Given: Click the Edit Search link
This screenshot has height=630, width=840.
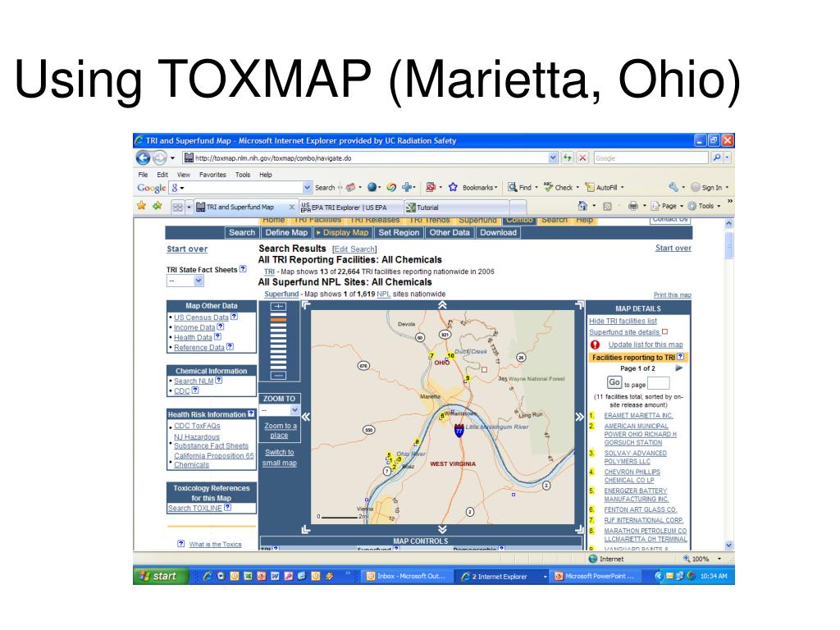Looking at the screenshot, I should [x=354, y=249].
